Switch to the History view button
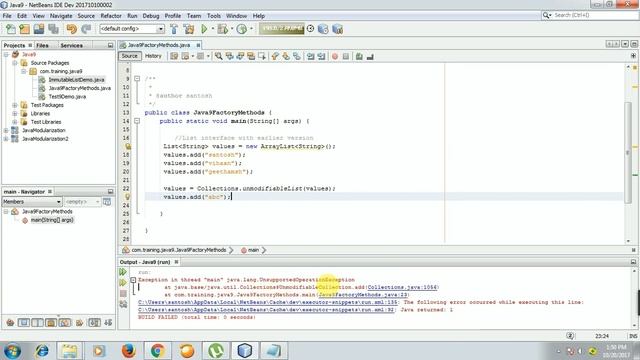The height and width of the screenshot is (360, 640). 153,56
